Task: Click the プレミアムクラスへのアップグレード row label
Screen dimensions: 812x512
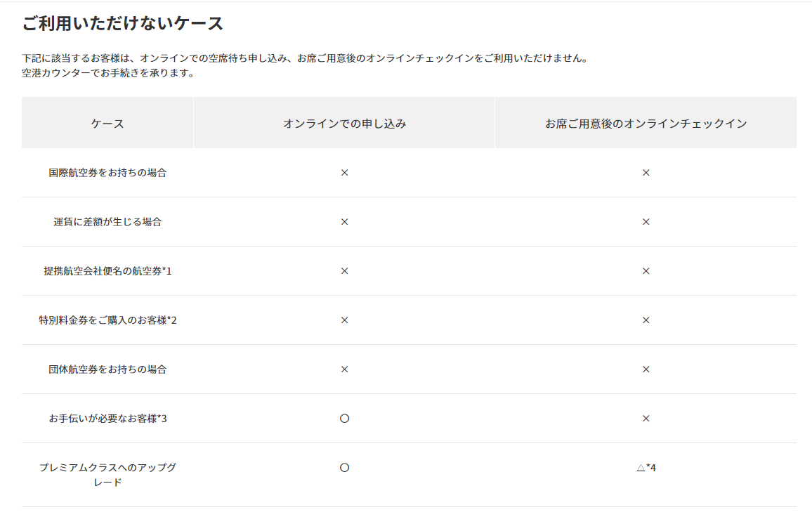Action: 107,475
